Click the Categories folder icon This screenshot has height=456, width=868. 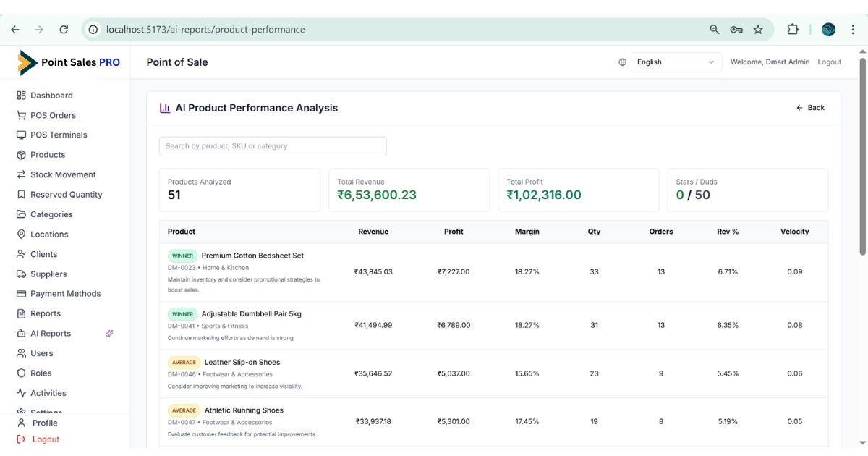(21, 214)
